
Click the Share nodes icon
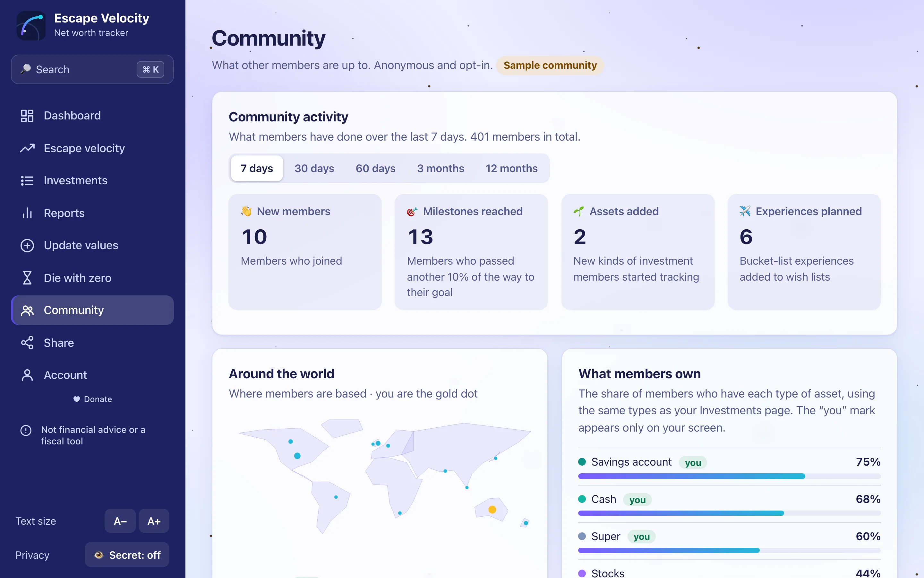pos(27,343)
